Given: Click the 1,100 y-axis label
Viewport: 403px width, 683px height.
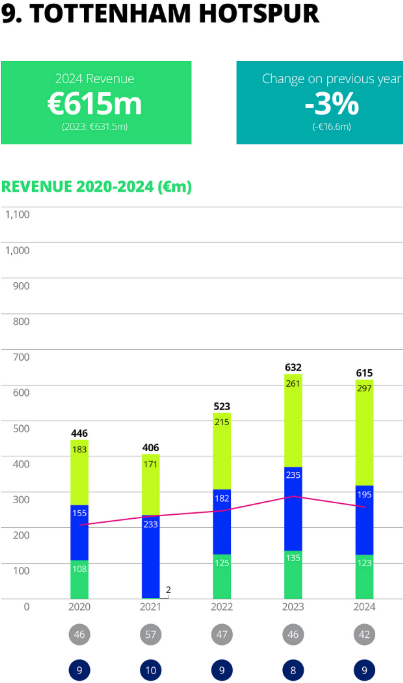Looking at the screenshot, I should point(17,215).
